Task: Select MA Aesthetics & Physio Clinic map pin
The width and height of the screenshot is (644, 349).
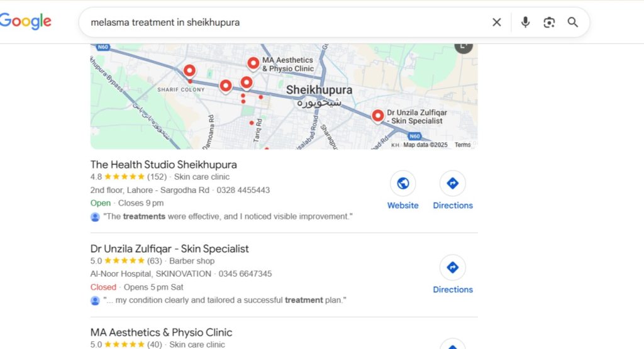Action: [253, 63]
